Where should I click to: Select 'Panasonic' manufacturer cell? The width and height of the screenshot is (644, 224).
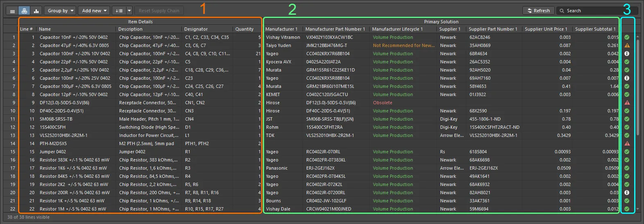283,168
